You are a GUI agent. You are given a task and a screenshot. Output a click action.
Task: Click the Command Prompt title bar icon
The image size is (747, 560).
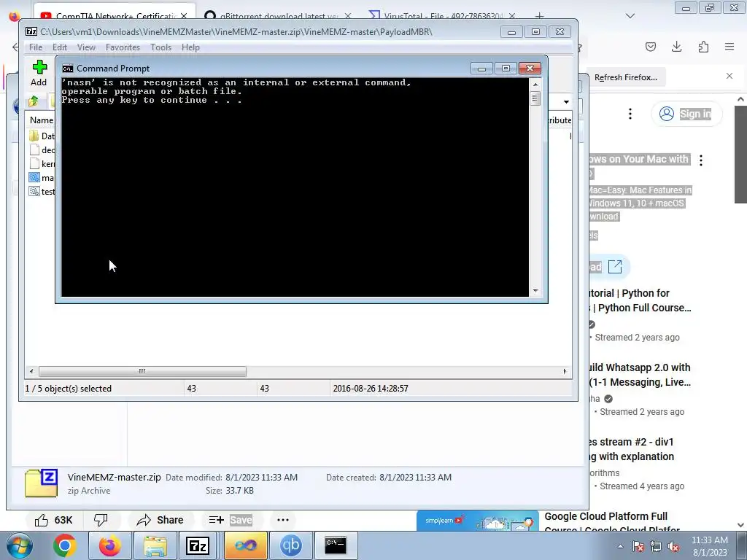point(68,69)
